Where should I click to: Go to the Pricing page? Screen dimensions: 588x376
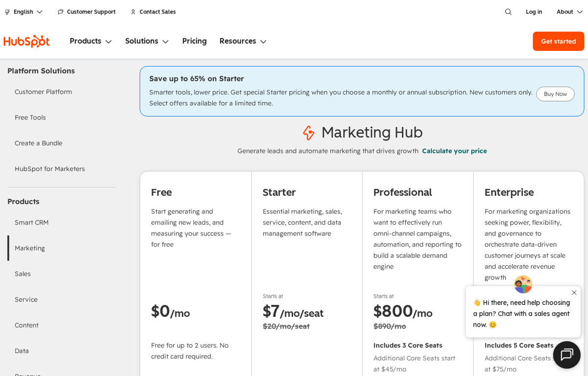click(x=195, y=41)
